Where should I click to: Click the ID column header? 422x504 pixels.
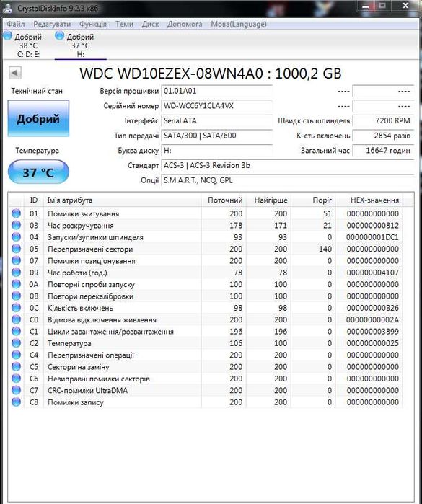point(34,200)
